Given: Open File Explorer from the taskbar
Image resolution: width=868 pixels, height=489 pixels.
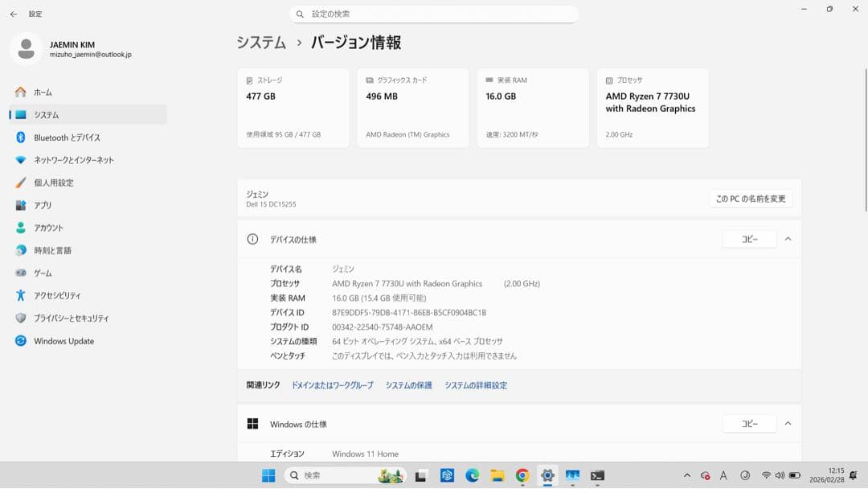Looking at the screenshot, I should click(497, 475).
